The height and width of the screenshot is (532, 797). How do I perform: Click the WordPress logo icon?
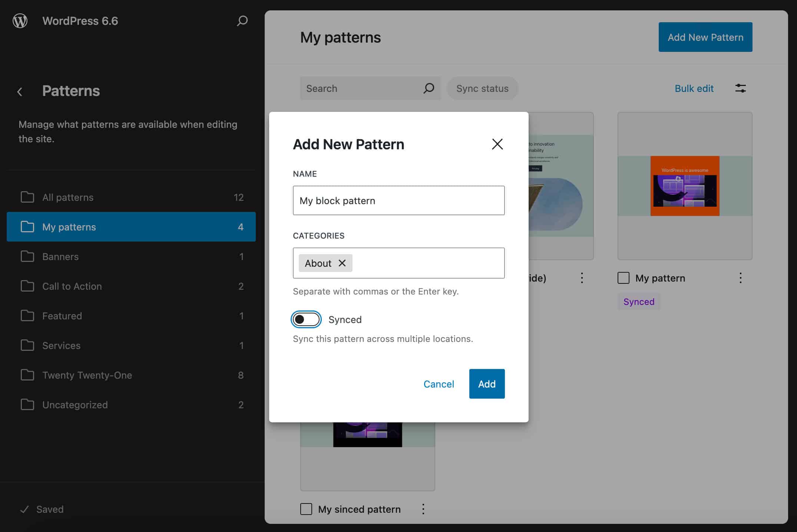[x=20, y=20]
